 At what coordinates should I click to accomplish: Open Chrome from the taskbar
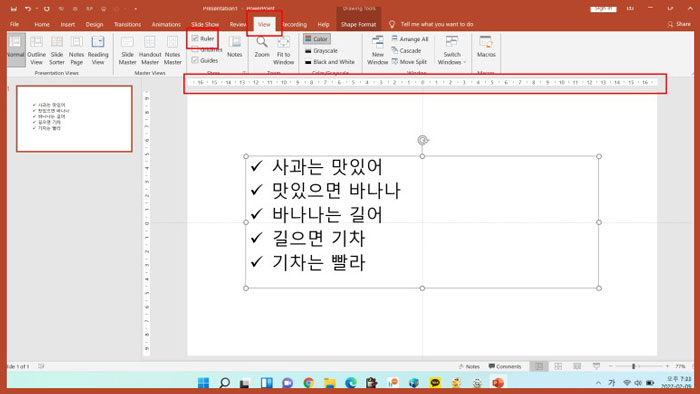pos(308,382)
